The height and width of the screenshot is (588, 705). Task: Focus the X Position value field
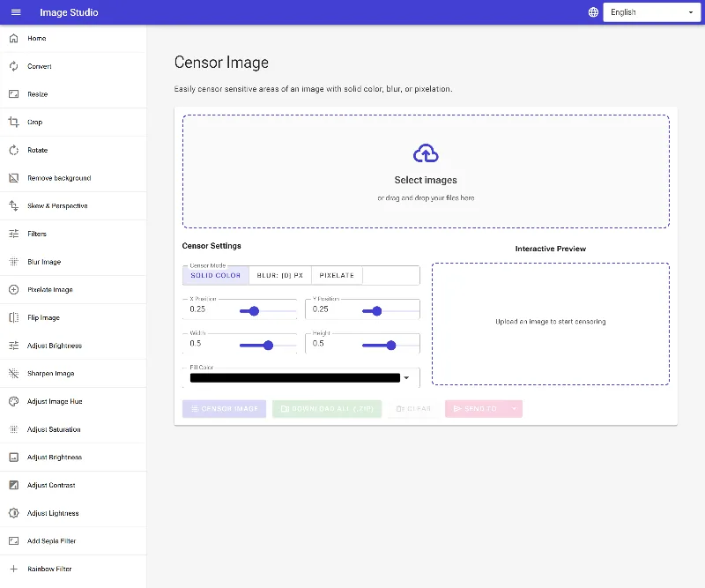point(211,309)
